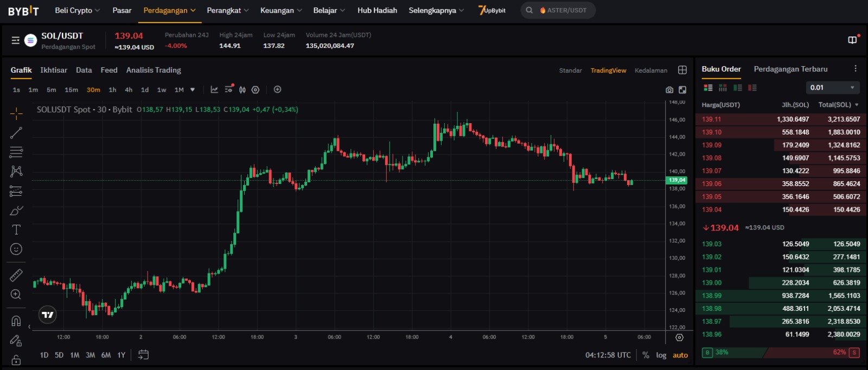Open Hub Hadiah page
This screenshot has width=868, height=370.
pos(377,10)
